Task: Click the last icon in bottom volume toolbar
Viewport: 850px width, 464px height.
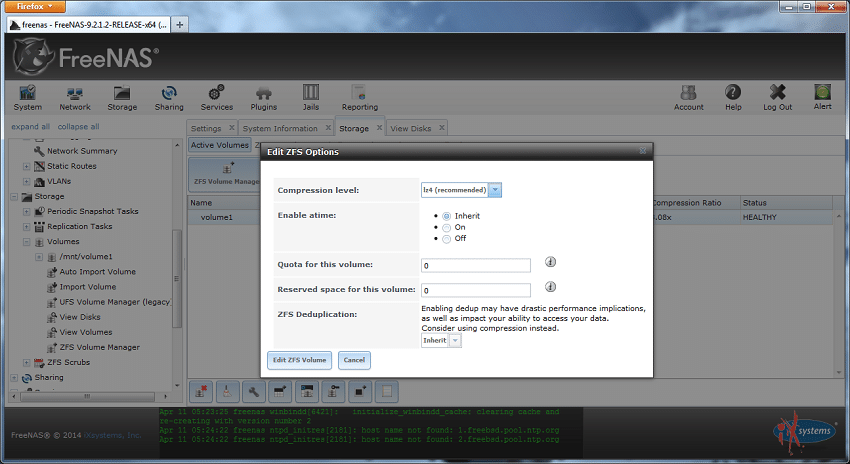Action: [387, 391]
